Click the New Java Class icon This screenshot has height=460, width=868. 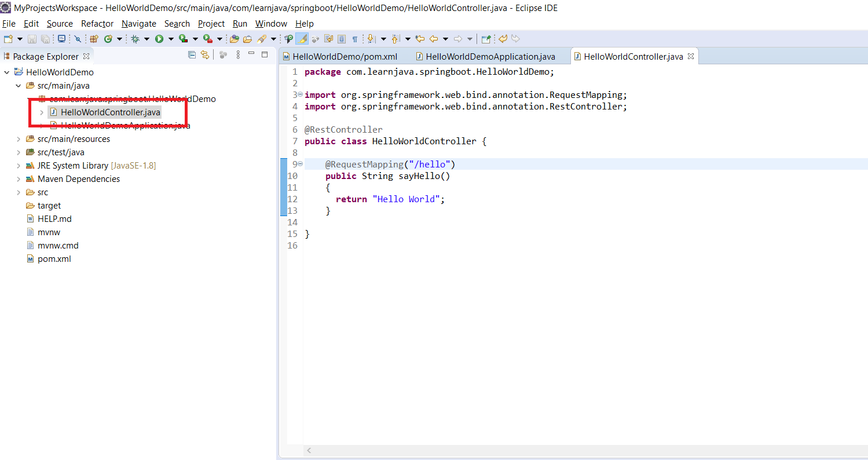pos(108,39)
